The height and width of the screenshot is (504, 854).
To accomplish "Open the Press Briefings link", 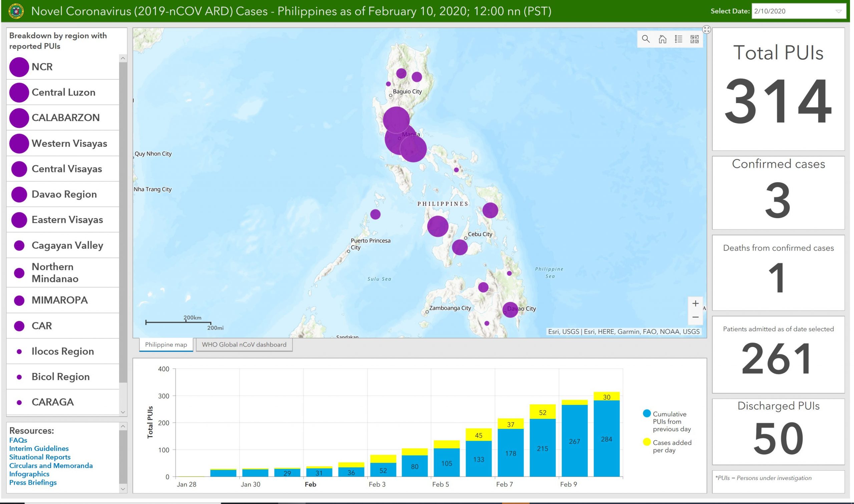I will click(33, 483).
